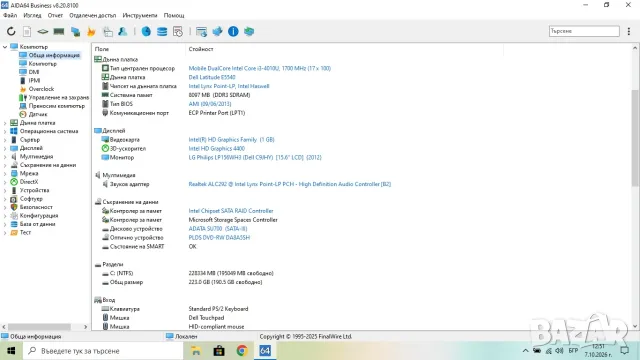640x360 pixels.
Task: Expand the Мрежа tree node
Action: tap(5, 173)
